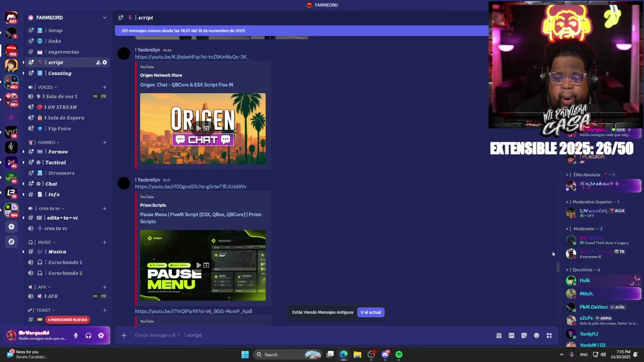Click Ir al actual button
Image resolution: width=644 pixels, height=362 pixels.
click(371, 312)
